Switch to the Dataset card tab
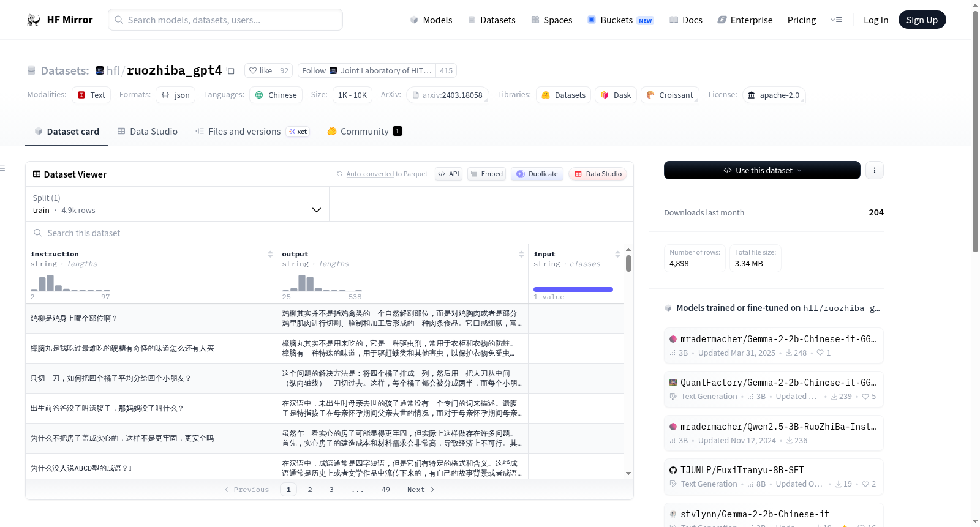The image size is (980, 527). point(66,131)
